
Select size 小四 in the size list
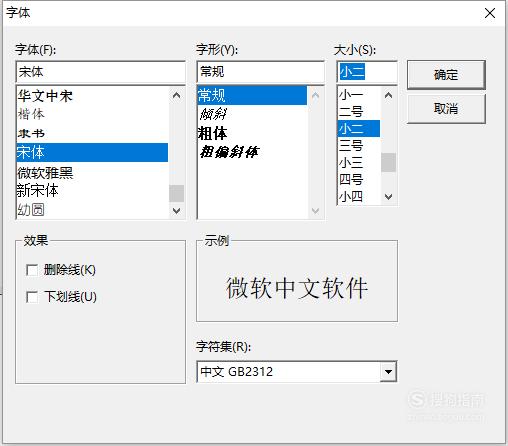[x=359, y=197]
